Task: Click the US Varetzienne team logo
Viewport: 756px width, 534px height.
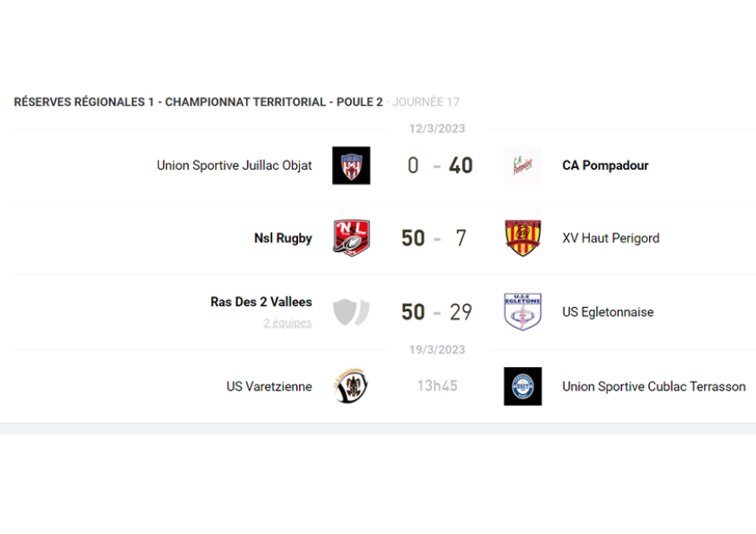Action: click(x=351, y=386)
